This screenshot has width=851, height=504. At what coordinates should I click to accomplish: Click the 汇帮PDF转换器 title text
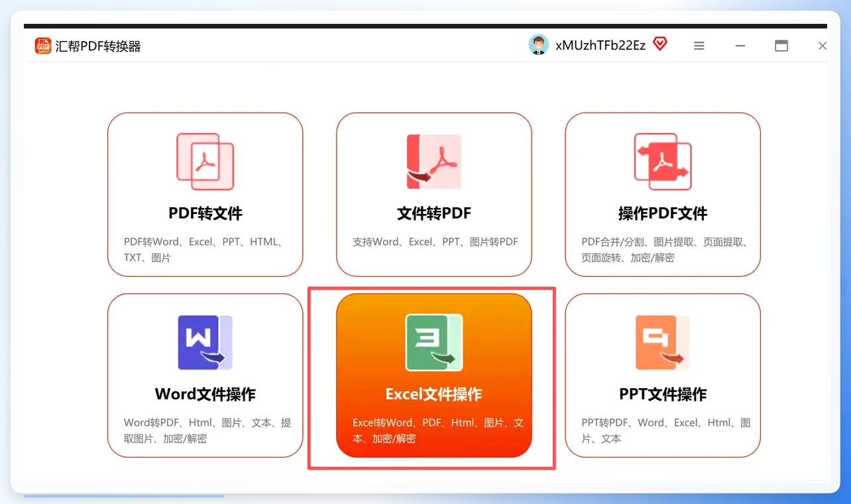point(98,46)
